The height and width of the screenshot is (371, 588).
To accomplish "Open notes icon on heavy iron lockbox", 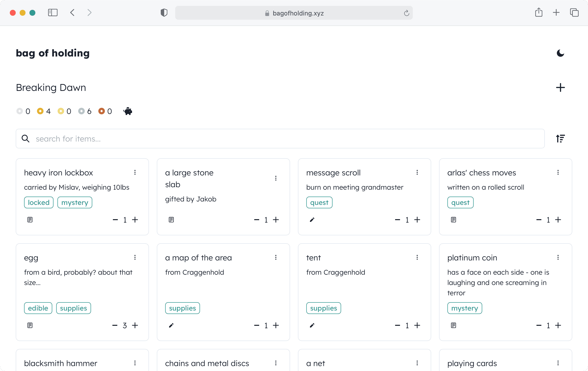I will [30, 220].
